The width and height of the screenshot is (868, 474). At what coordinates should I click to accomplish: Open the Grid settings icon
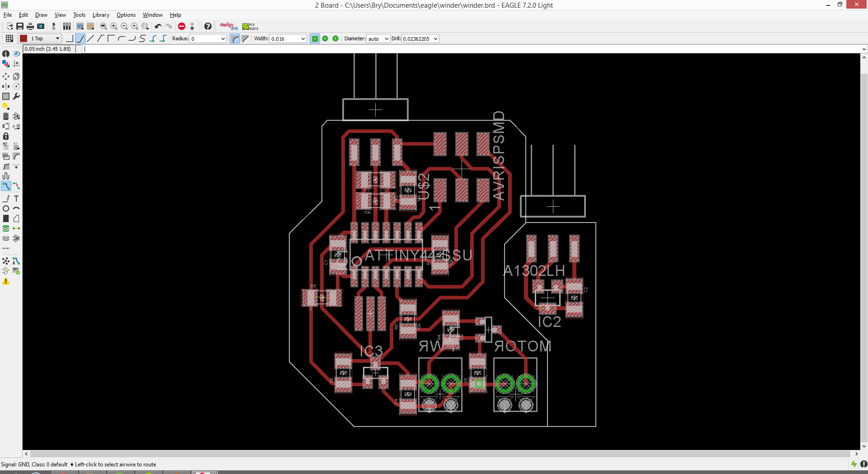pos(9,38)
